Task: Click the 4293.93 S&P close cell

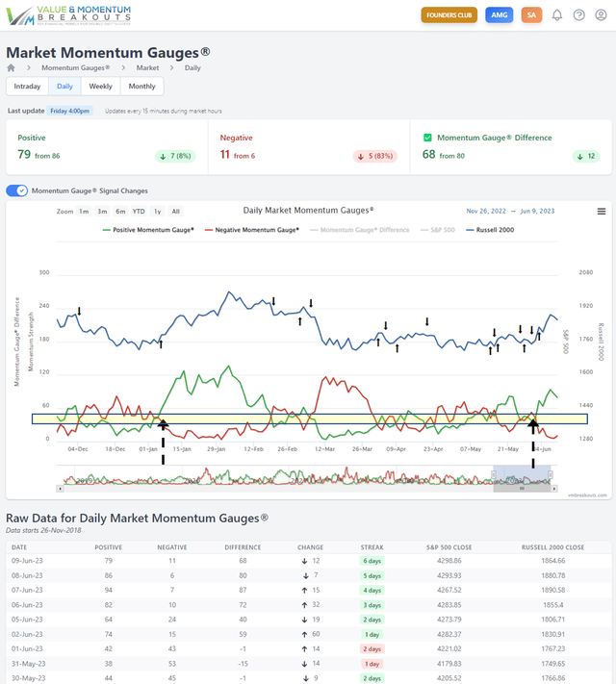Action: [x=449, y=575]
